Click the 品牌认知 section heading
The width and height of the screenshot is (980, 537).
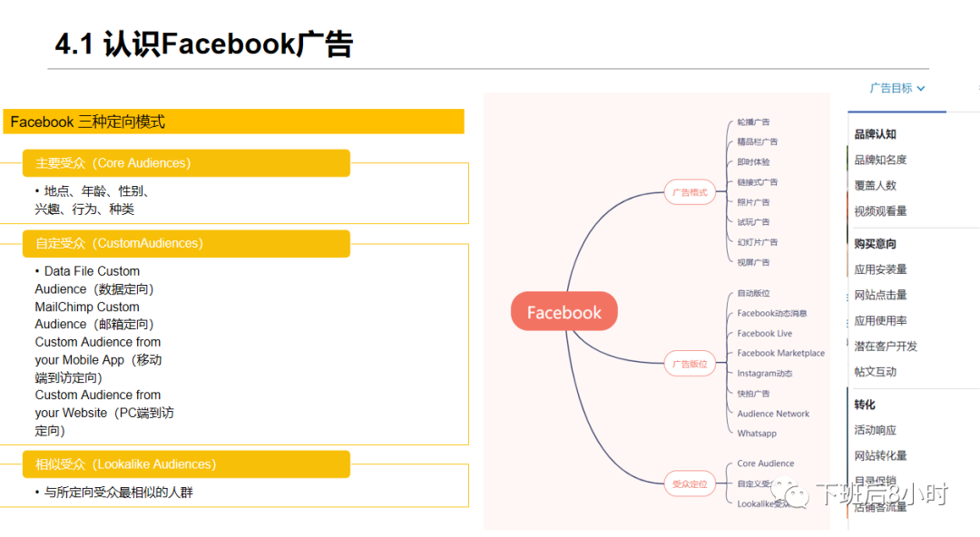(875, 134)
